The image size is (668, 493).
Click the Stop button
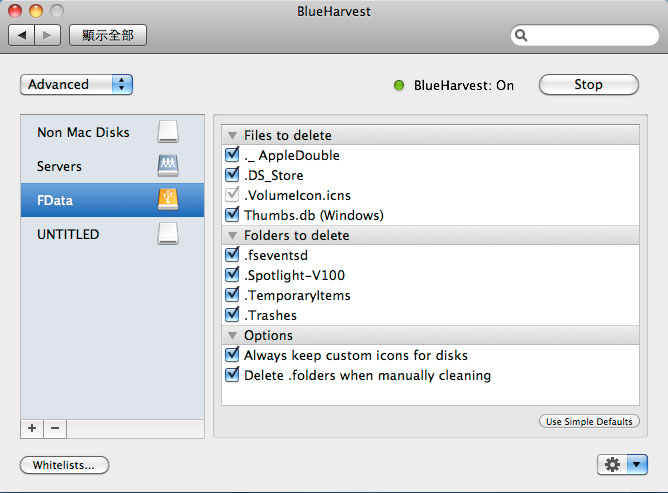[588, 84]
